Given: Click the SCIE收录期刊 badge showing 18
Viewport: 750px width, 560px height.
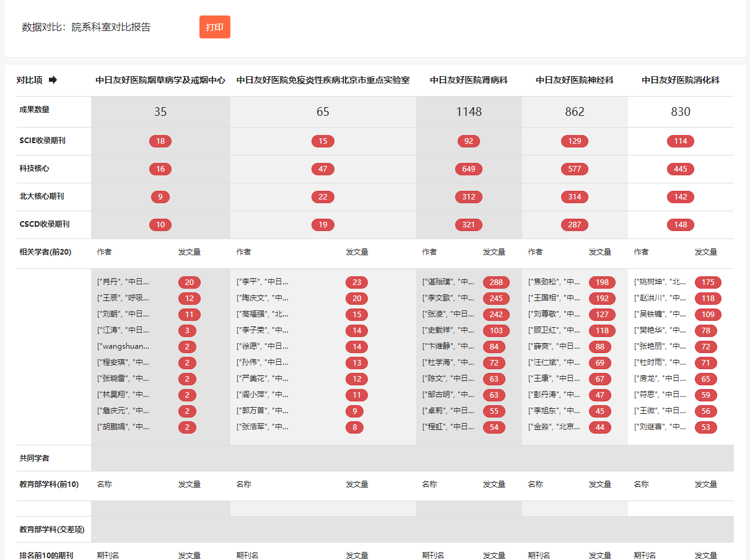Looking at the screenshot, I should tap(160, 141).
